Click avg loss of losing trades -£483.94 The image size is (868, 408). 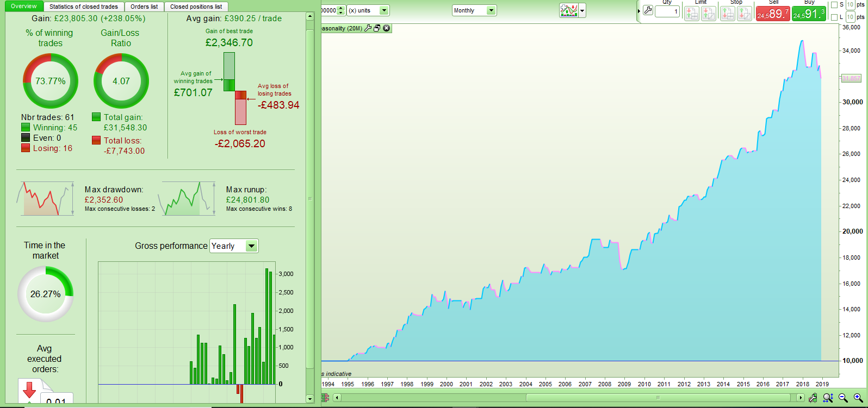tap(278, 105)
